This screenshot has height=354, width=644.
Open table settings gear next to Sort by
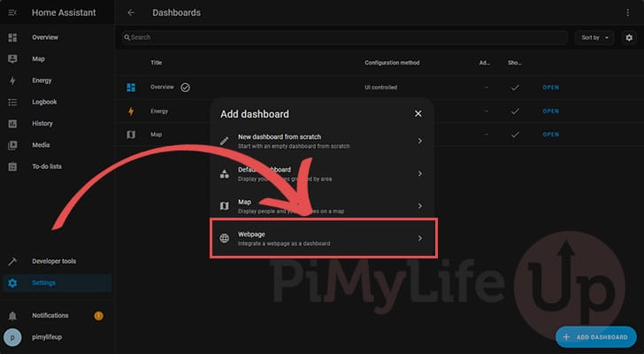click(629, 38)
